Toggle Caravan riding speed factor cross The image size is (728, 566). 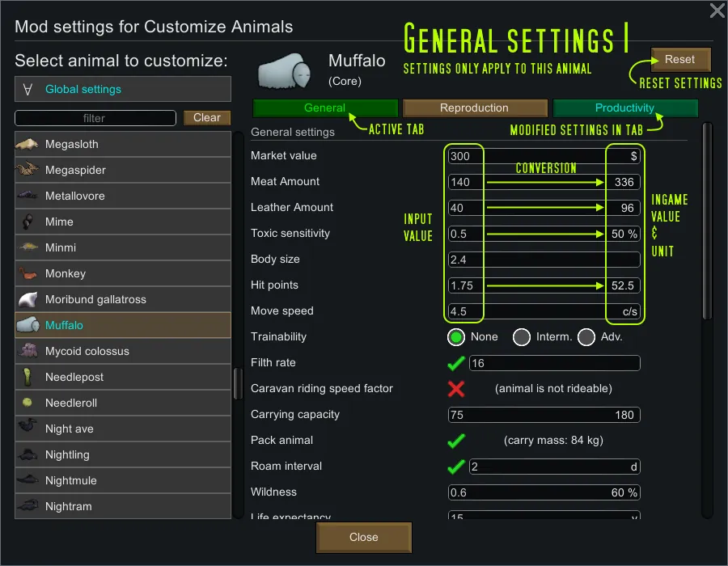click(x=456, y=389)
